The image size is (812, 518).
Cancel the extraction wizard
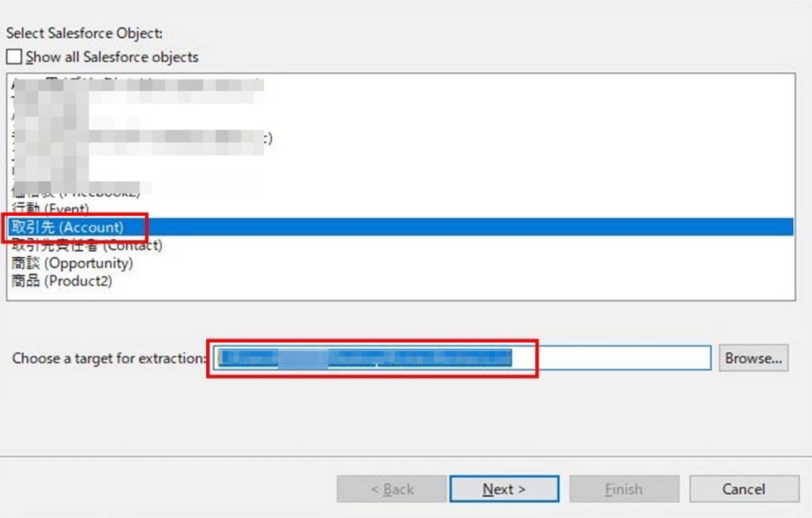(x=744, y=489)
